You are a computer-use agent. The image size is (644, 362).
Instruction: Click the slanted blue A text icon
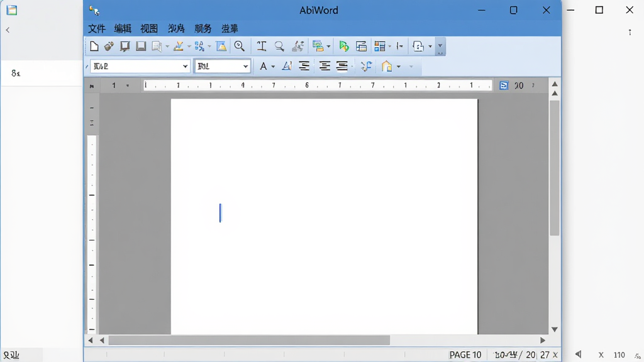[x=287, y=66]
